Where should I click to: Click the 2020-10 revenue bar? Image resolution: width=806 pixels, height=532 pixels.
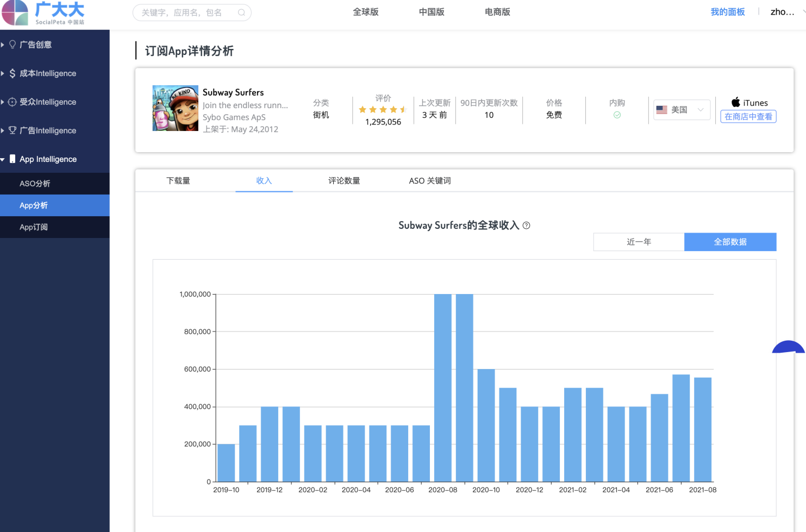coord(486,425)
